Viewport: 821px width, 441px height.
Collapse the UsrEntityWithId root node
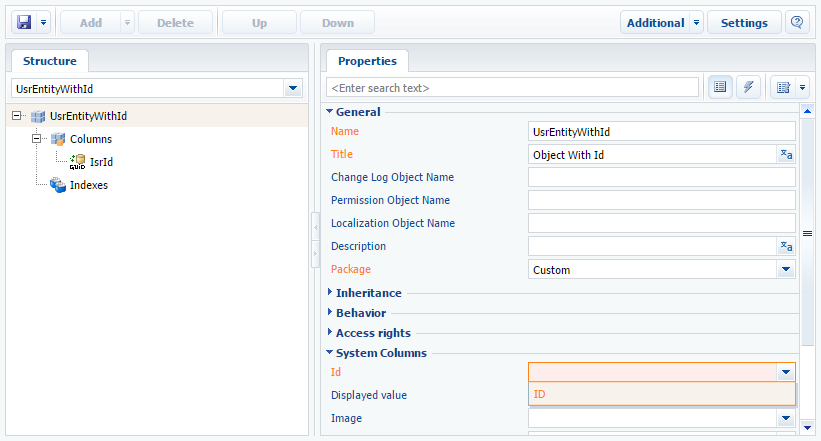[17, 116]
